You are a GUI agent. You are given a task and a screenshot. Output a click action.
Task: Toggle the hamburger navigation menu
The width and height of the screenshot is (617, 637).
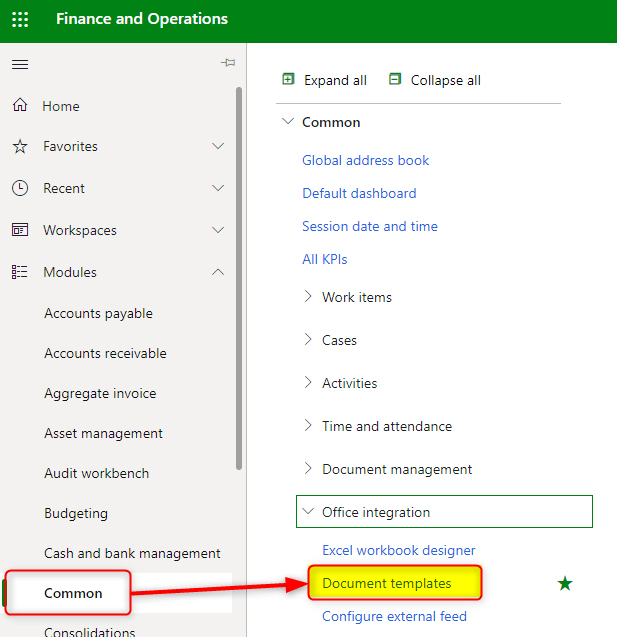tap(20, 64)
